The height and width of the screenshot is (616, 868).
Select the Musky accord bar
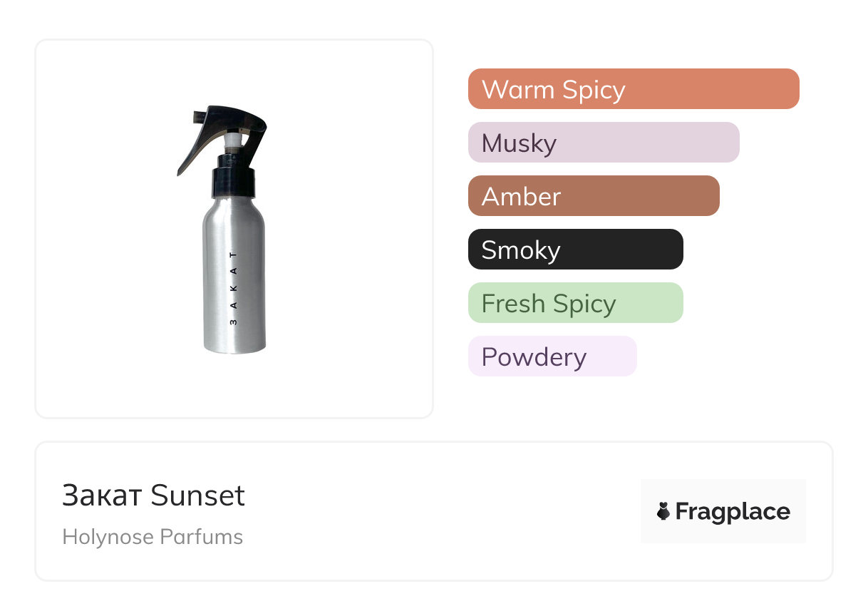coord(603,143)
